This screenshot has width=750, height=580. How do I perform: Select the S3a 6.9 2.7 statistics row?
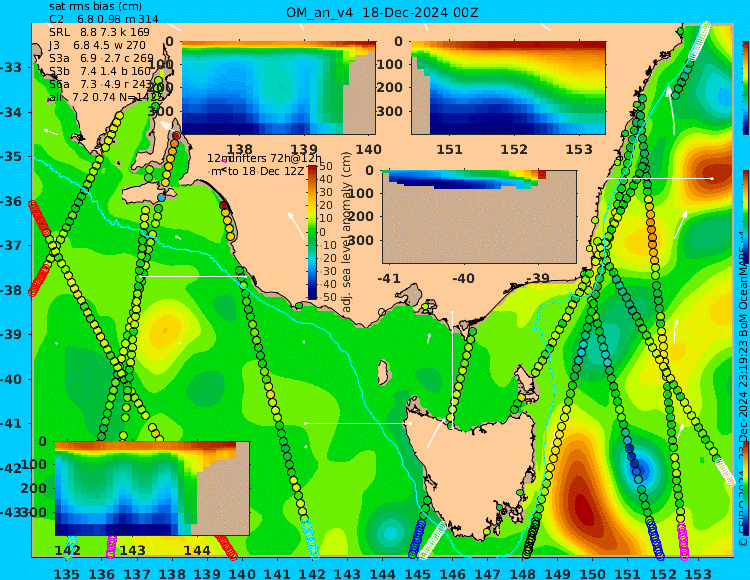pos(101,58)
